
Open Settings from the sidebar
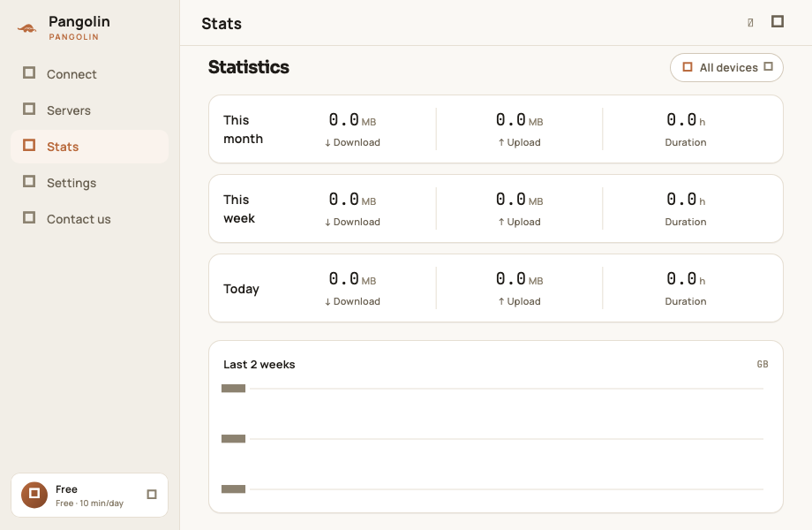[x=90, y=183]
